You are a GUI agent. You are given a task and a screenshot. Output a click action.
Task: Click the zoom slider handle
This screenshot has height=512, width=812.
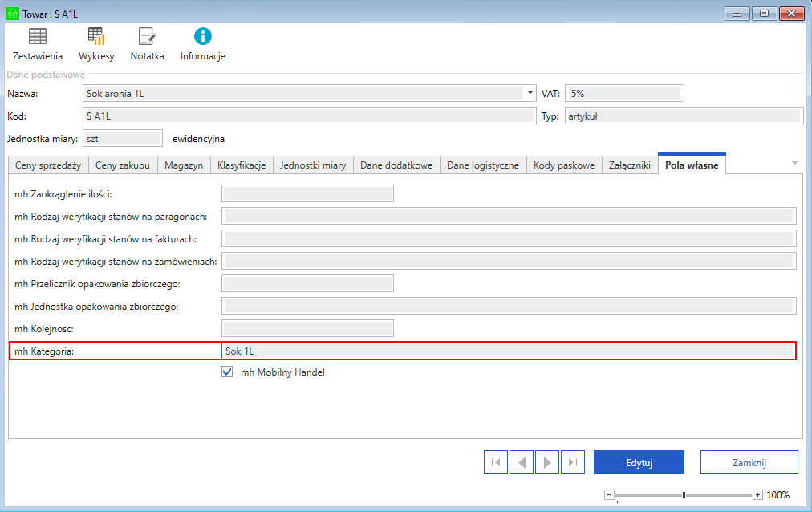684,495
